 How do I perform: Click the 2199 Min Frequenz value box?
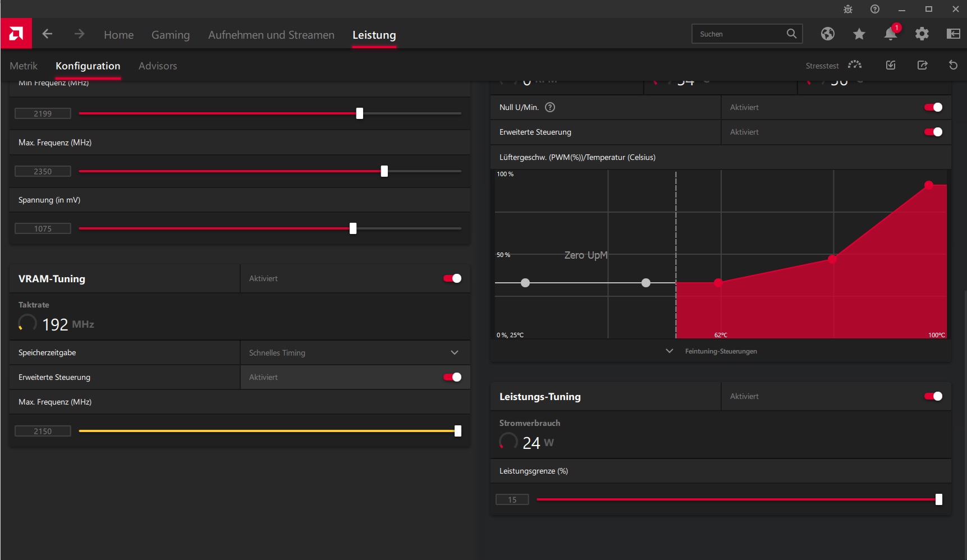pos(43,113)
